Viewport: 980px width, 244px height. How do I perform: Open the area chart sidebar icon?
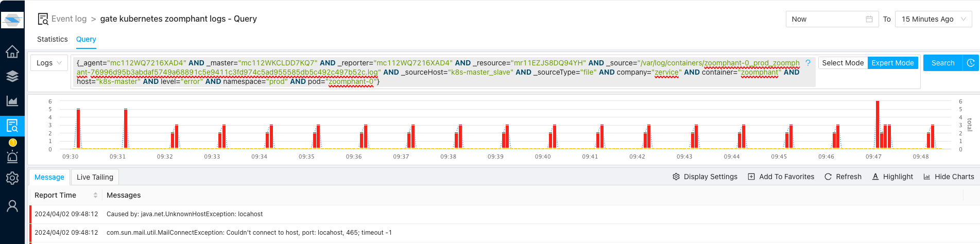(x=12, y=101)
